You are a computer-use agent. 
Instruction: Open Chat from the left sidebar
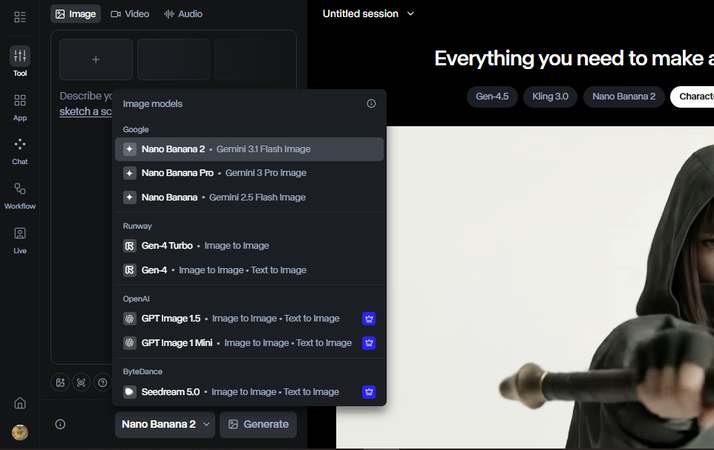pos(20,144)
